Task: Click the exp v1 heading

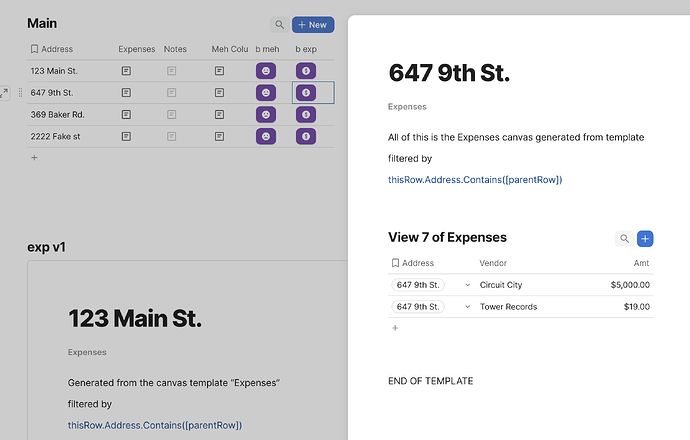Action: [x=46, y=247]
